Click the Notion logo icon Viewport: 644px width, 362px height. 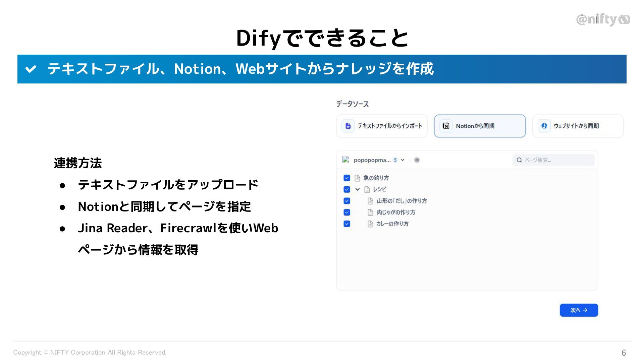click(x=446, y=126)
